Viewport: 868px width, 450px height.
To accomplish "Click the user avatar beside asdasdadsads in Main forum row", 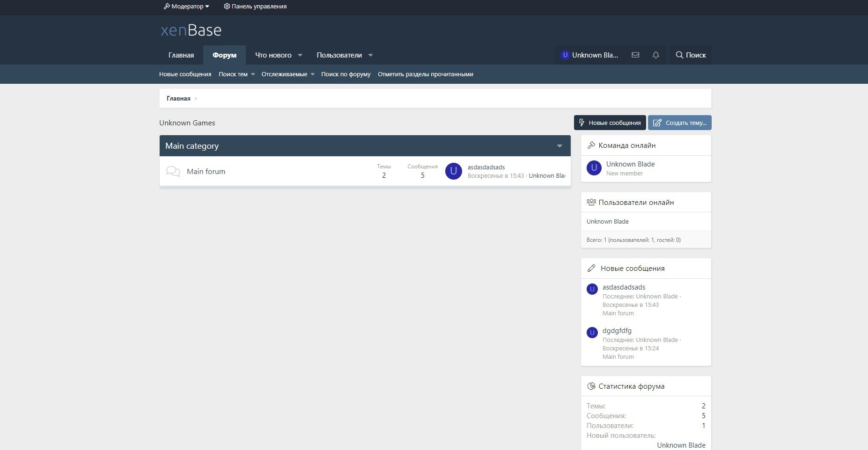I will pyautogui.click(x=453, y=171).
